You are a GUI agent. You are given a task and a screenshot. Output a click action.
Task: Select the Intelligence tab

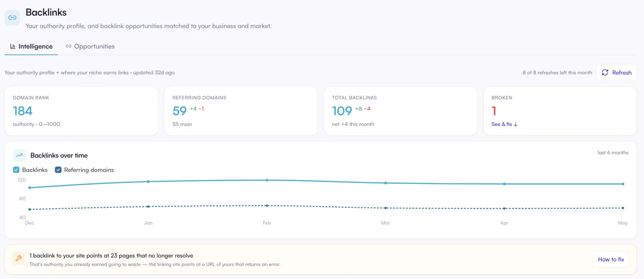point(31,46)
